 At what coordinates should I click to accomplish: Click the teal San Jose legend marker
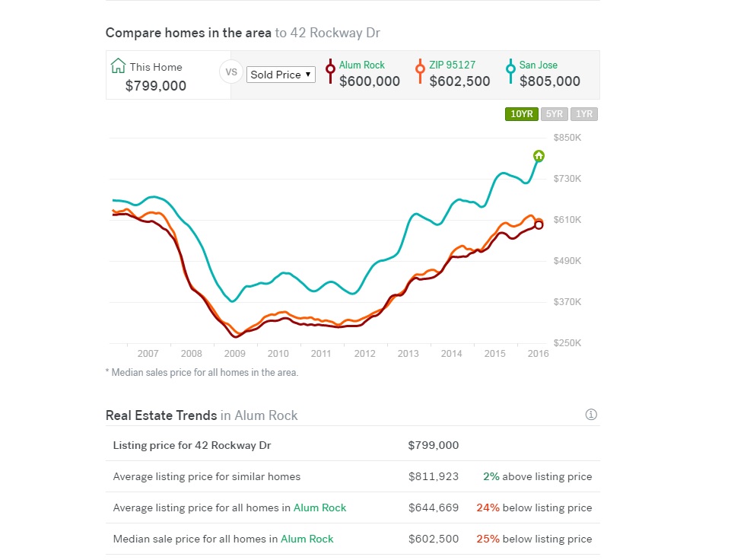(x=510, y=72)
